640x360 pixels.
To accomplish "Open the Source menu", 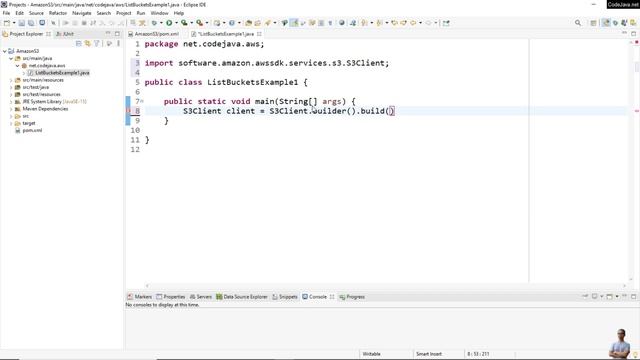I will click(36, 13).
